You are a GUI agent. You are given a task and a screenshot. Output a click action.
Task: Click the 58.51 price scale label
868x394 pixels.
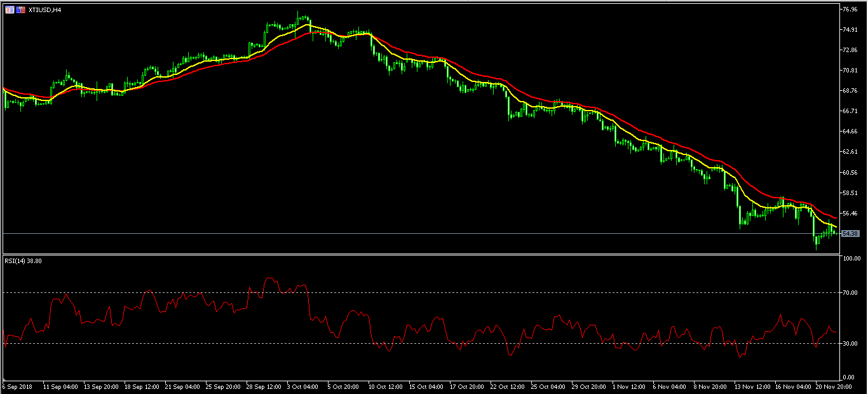click(x=850, y=193)
